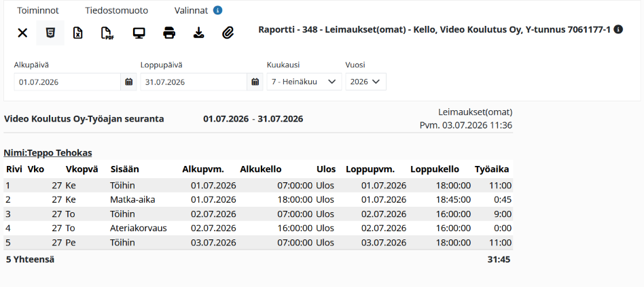Print the report using printer icon

pyautogui.click(x=169, y=33)
